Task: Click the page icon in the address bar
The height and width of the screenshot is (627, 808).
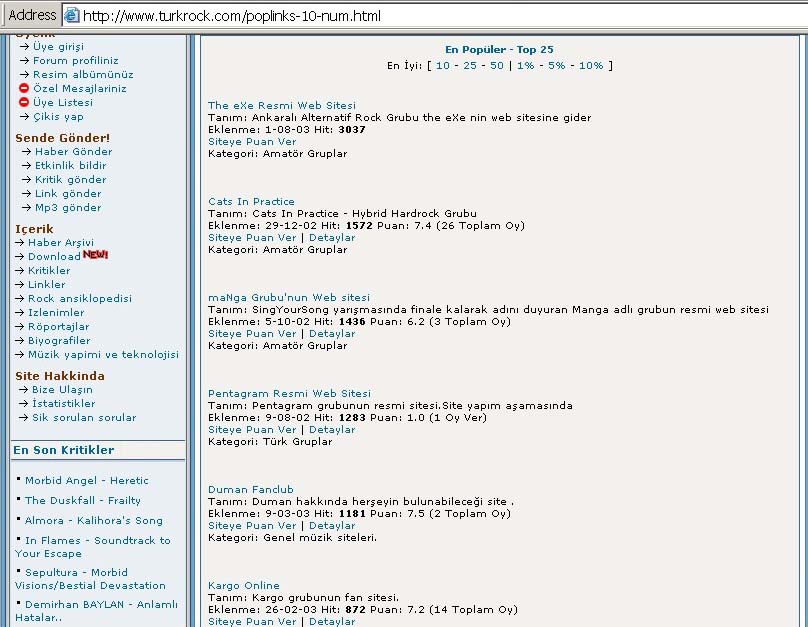Action: coord(71,15)
